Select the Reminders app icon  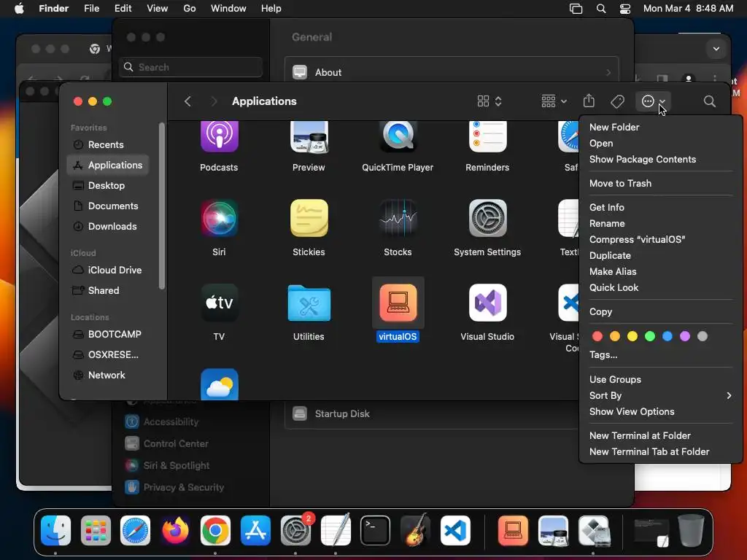coord(487,137)
